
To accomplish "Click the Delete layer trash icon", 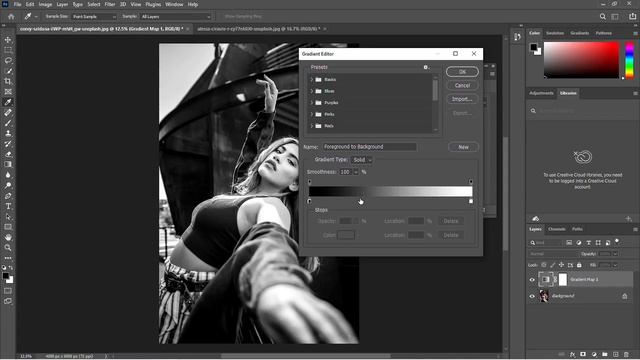I will tap(626, 355).
